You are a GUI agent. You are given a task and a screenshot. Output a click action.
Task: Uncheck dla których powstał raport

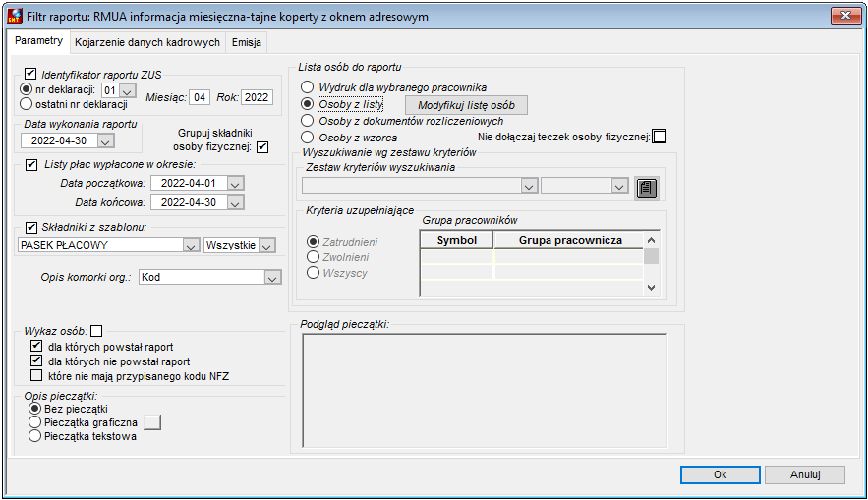point(36,346)
